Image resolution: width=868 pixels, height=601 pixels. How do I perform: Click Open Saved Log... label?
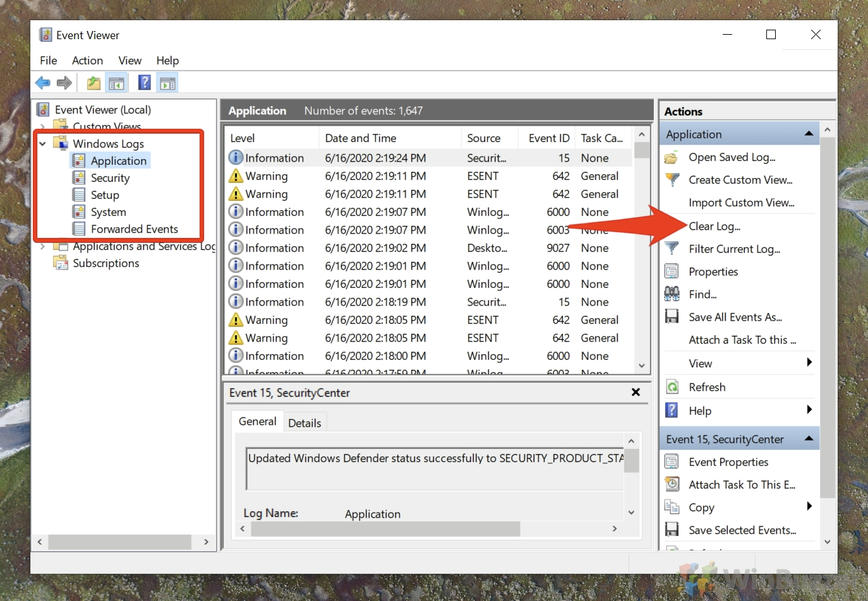click(732, 157)
